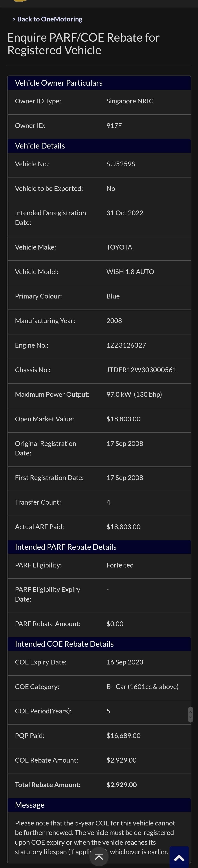Screen dimensions: 198x868
Task: Select the Vehicle Owner Particulars header
Action: (59, 83)
